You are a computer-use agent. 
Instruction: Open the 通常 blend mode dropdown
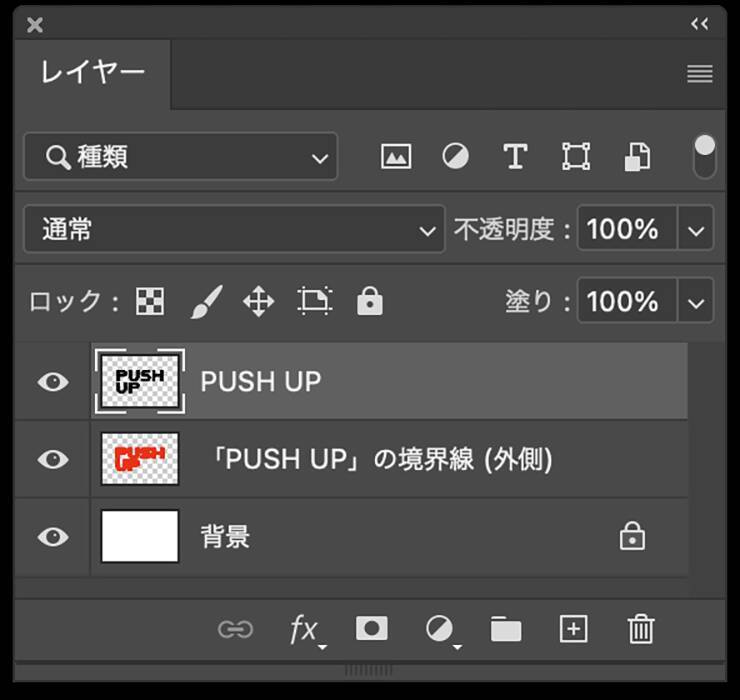233,230
